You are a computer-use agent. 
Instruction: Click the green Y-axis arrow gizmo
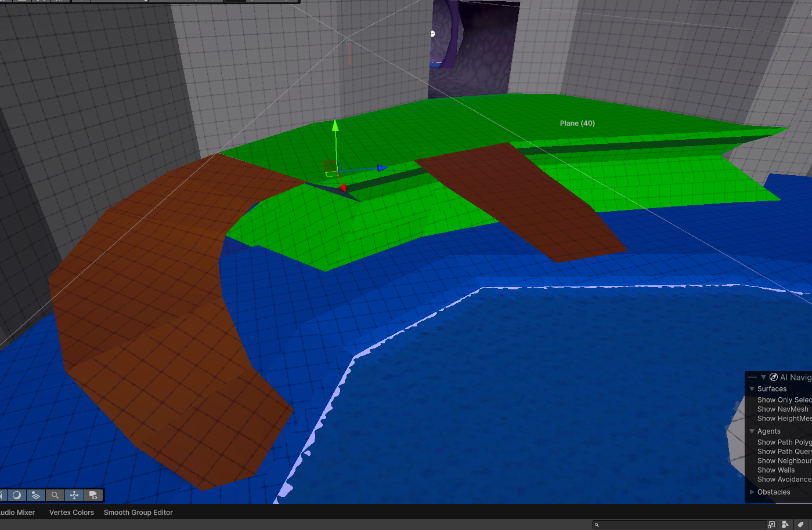click(x=335, y=125)
